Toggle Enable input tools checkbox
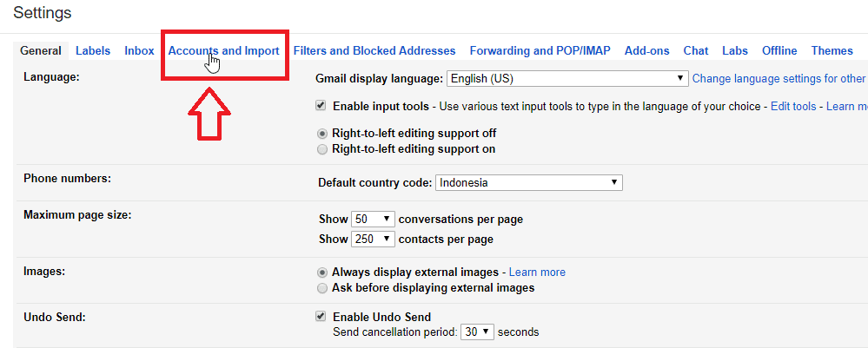The image size is (868, 348). click(x=321, y=106)
